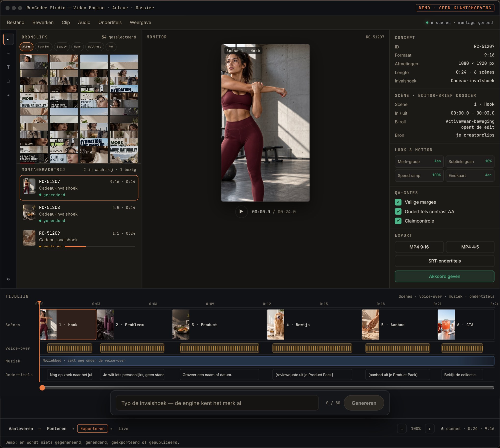
Task: Open the Bestand menu
Action: pyautogui.click(x=15, y=22)
